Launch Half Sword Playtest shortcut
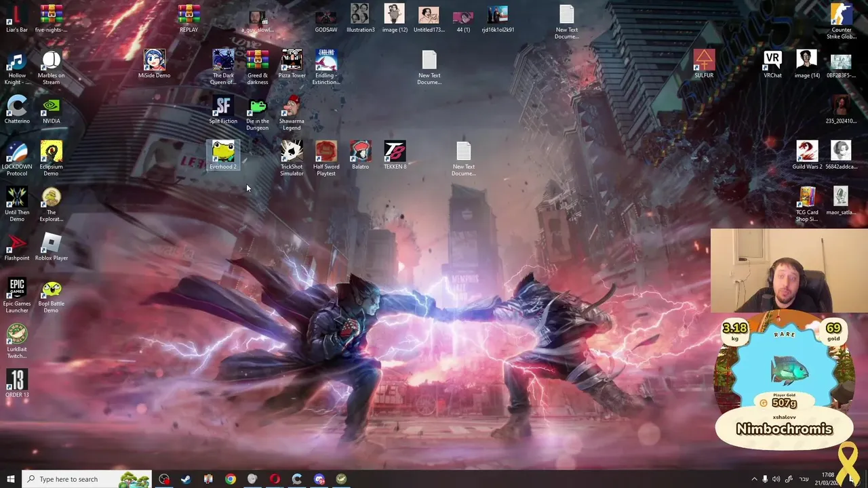 [326, 159]
